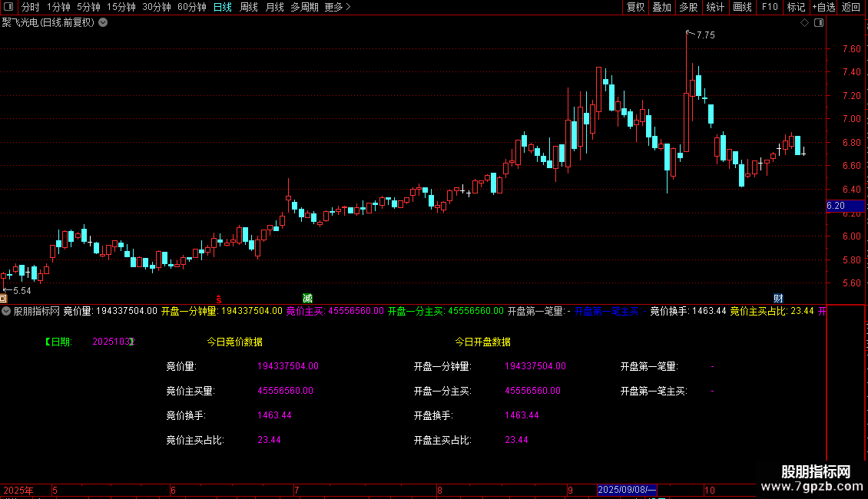The width and height of the screenshot is (868, 499).
Task: Select the 日线 daily chart tab
Action: [x=223, y=7]
